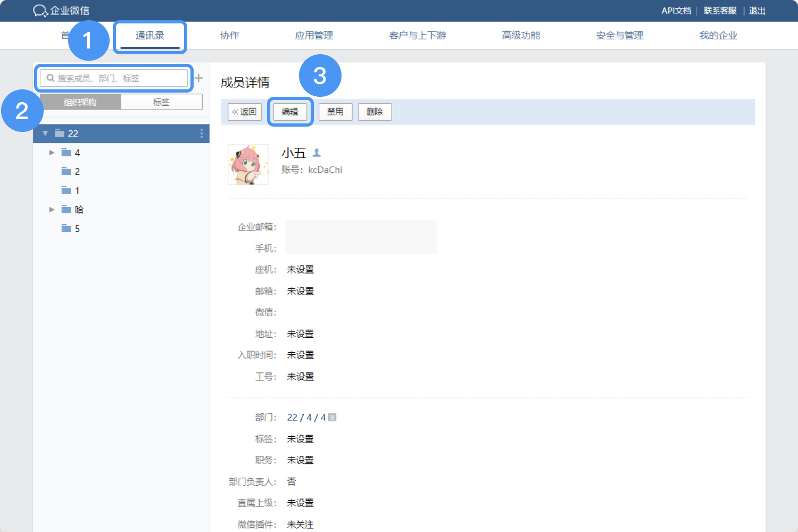Switch to the 标签 view
The width and height of the screenshot is (798, 532).
tap(162, 102)
